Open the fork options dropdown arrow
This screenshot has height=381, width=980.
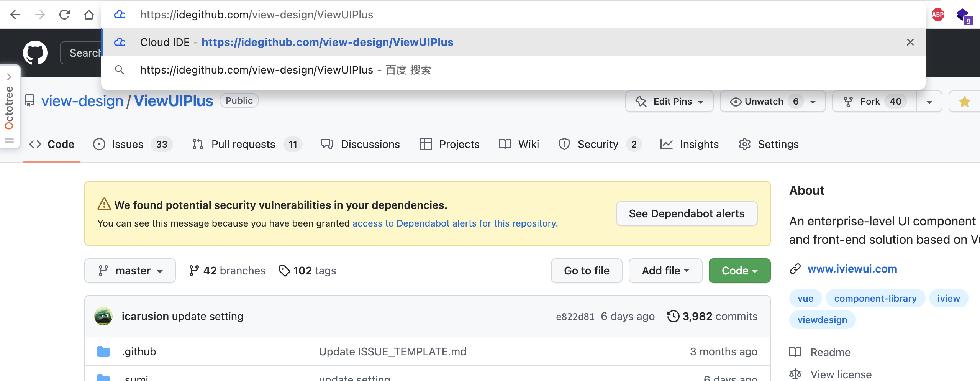929,102
